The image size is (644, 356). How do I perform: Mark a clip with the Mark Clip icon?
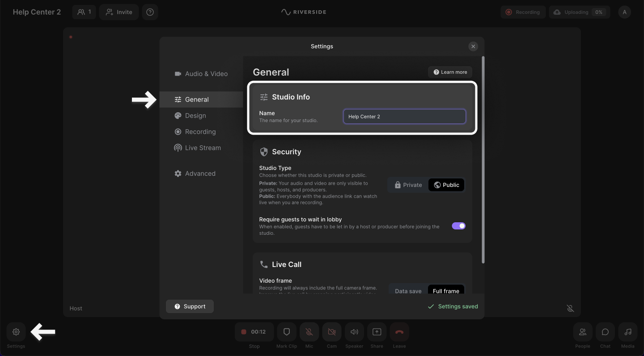pos(287,332)
